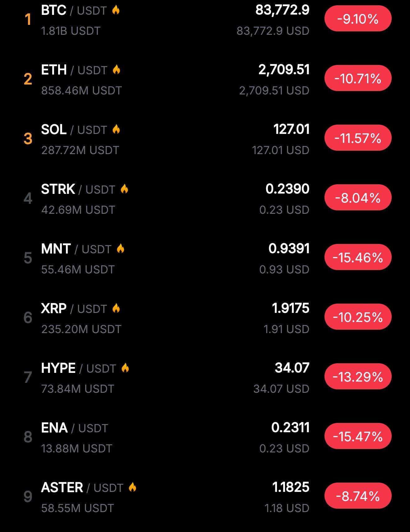
Task: Click the XRP volume 235.20M USDT
Action: [x=81, y=329]
